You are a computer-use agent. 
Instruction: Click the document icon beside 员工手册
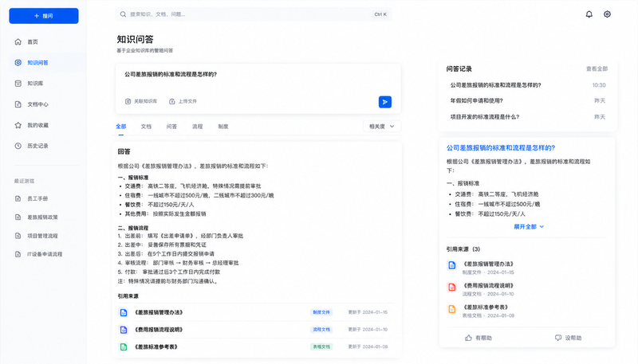click(18, 198)
